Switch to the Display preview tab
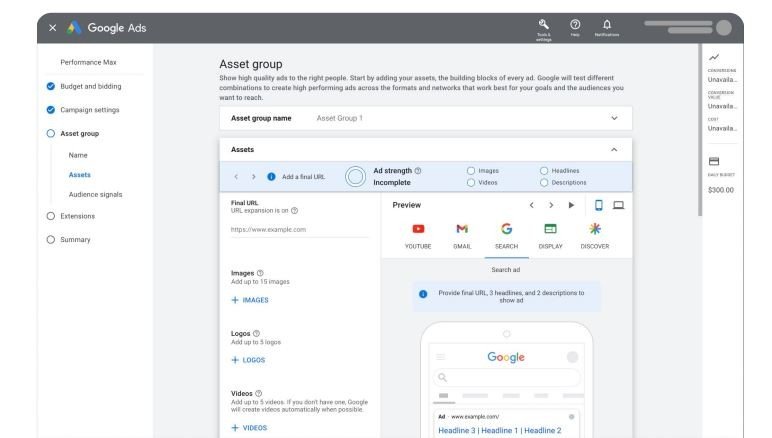 point(550,236)
